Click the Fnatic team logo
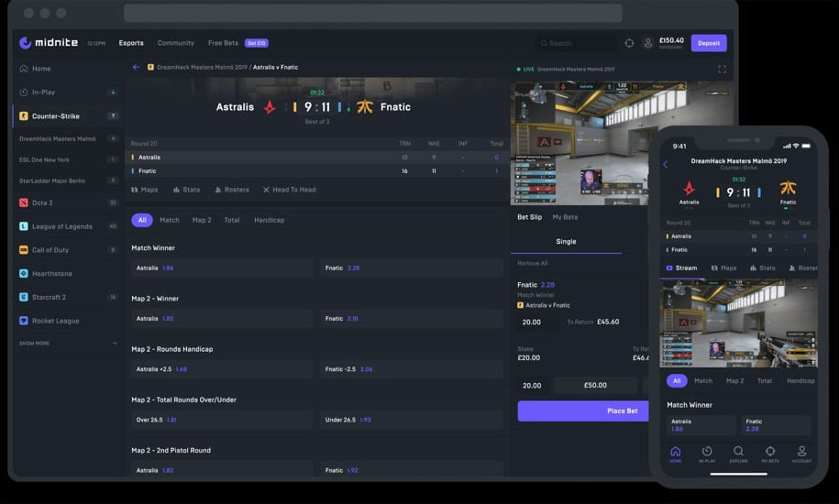Screen dimensions: 839x504 click(365, 107)
